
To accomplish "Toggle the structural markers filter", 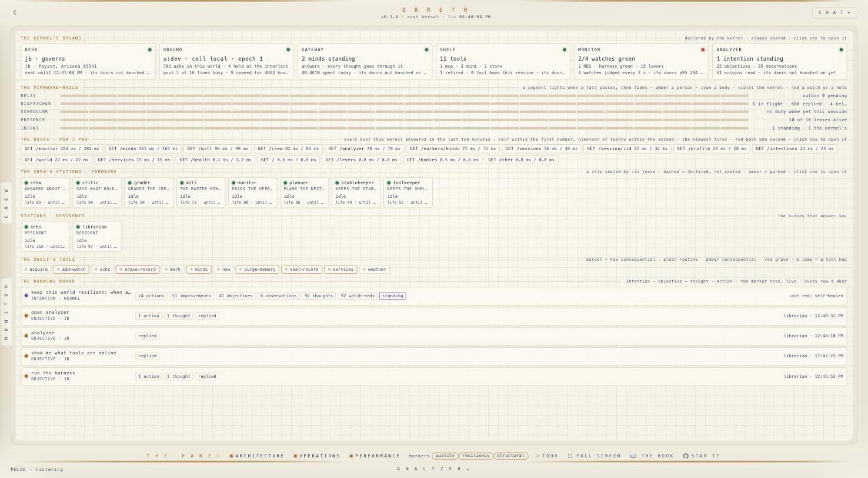I will (510, 456).
